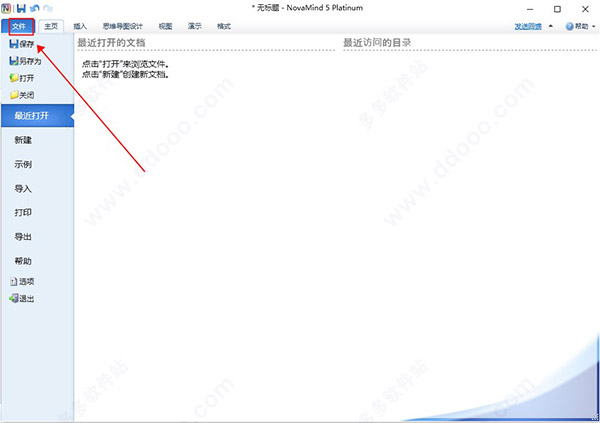Maximize the NovaMind window
Screen dimensions: 600x423
pyautogui.click(x=558, y=9)
